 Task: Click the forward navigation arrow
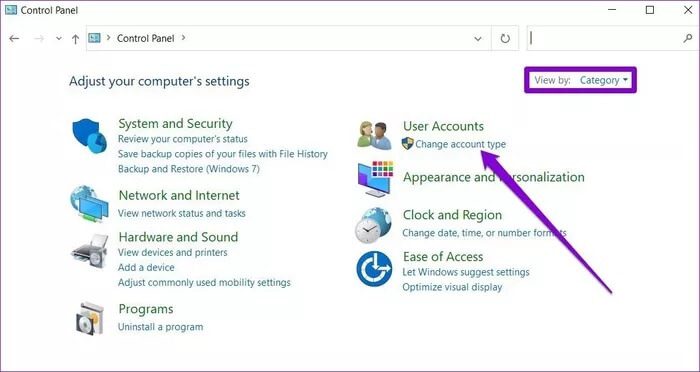39,38
